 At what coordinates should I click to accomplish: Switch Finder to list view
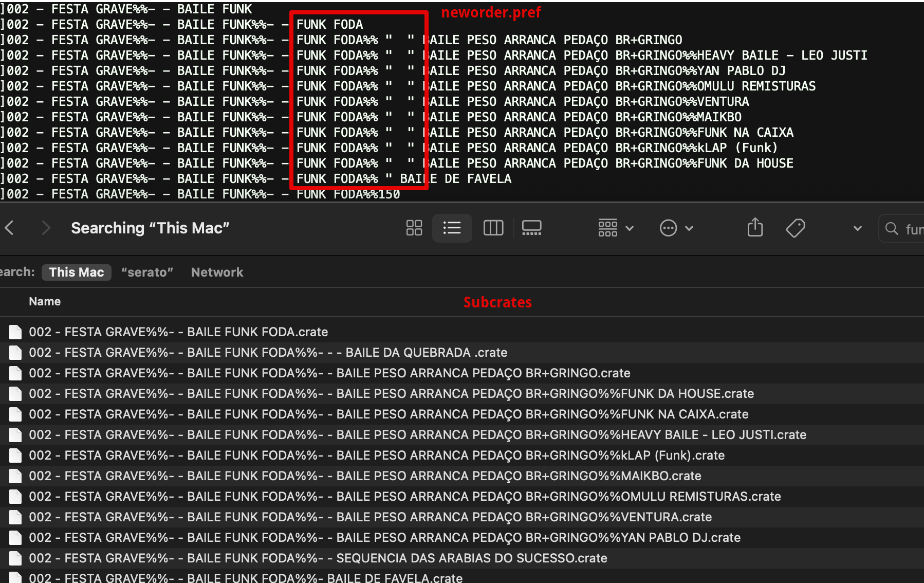(x=452, y=228)
